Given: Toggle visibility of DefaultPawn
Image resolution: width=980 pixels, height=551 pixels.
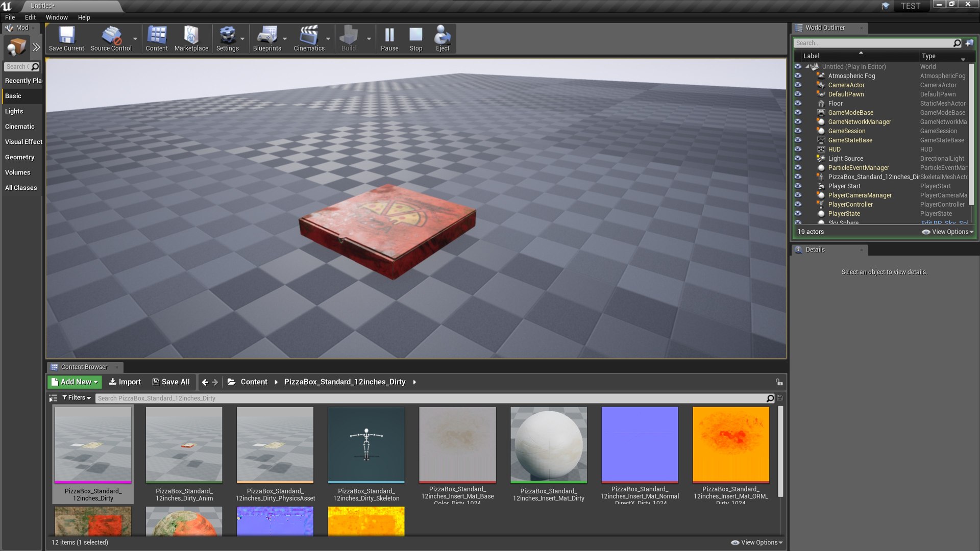Looking at the screenshot, I should tap(798, 94).
